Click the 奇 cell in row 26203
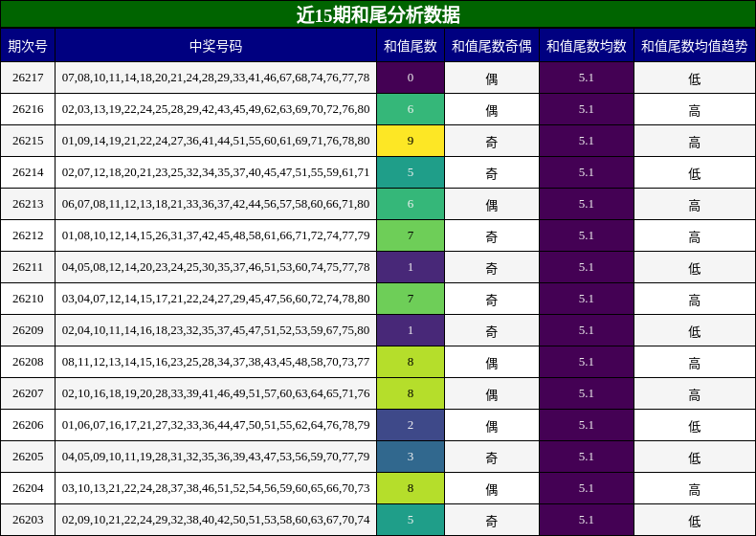 pyautogui.click(x=491, y=520)
